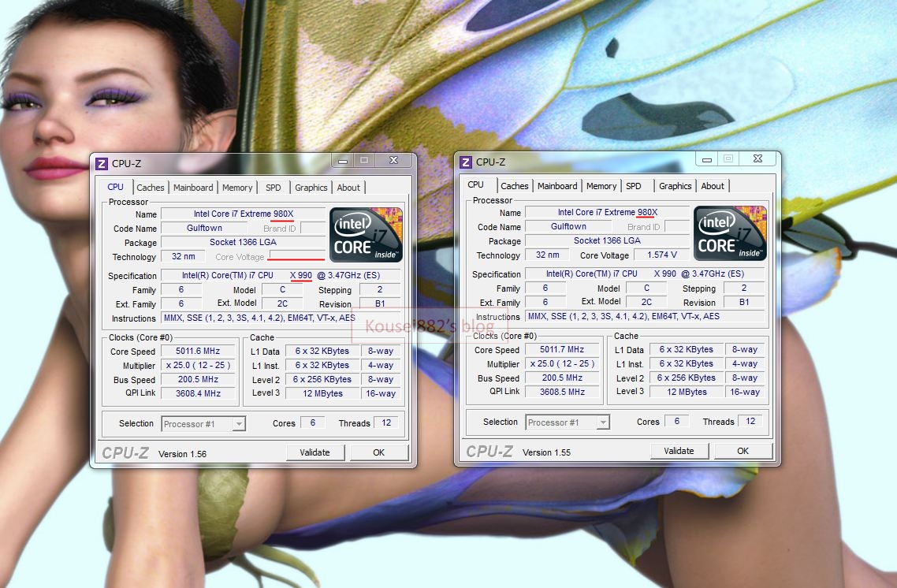
Task: Click Core Speed 5011.6 MHz value in left window
Action: click(198, 351)
